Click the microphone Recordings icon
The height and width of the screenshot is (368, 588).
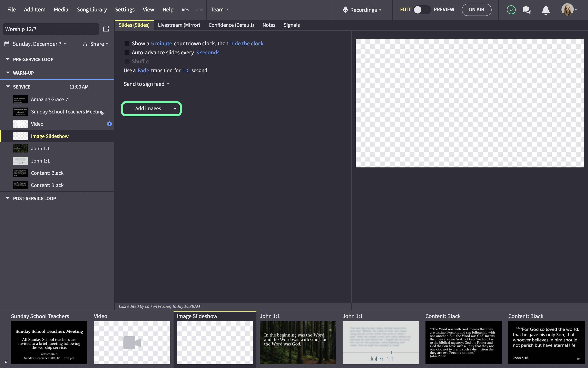[x=345, y=10]
